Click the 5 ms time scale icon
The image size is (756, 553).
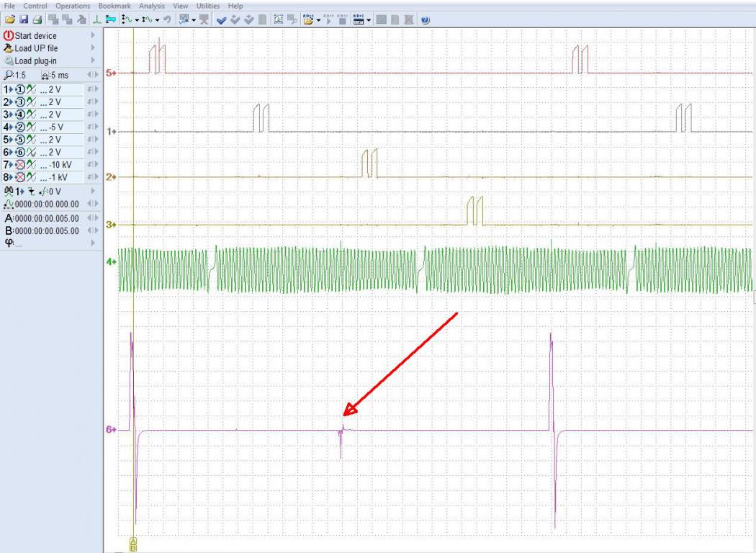[x=45, y=75]
